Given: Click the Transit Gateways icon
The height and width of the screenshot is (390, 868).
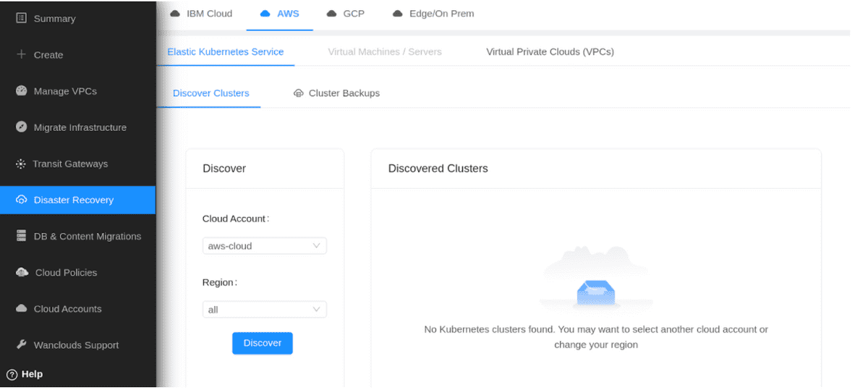Looking at the screenshot, I should click(x=20, y=164).
